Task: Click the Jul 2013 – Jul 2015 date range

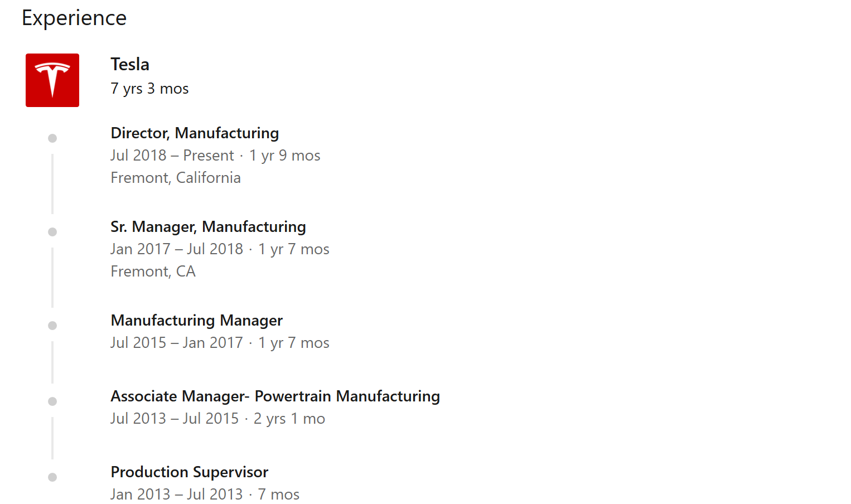Action: (x=174, y=419)
